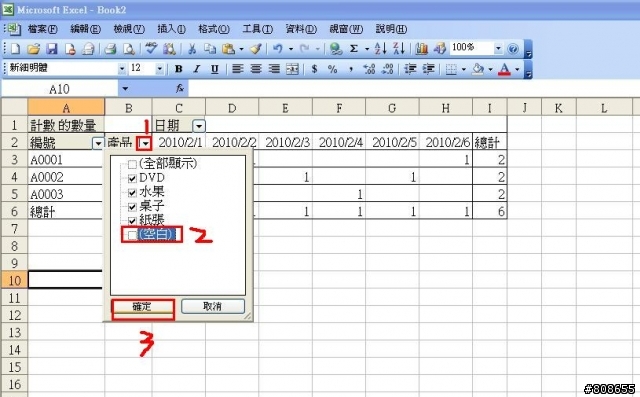Open the Chart Wizard icon
640x397 pixels.
tap(421, 49)
